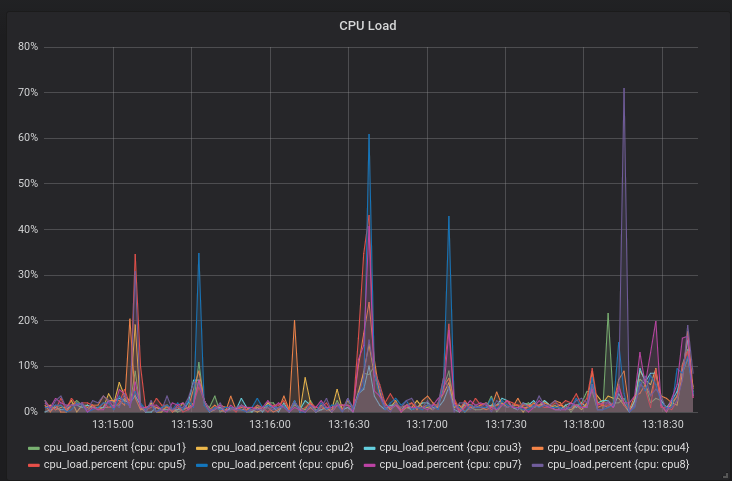The height and width of the screenshot is (481, 732).
Task: Open the CPU Load panel title menu
Action: pyautogui.click(x=367, y=25)
